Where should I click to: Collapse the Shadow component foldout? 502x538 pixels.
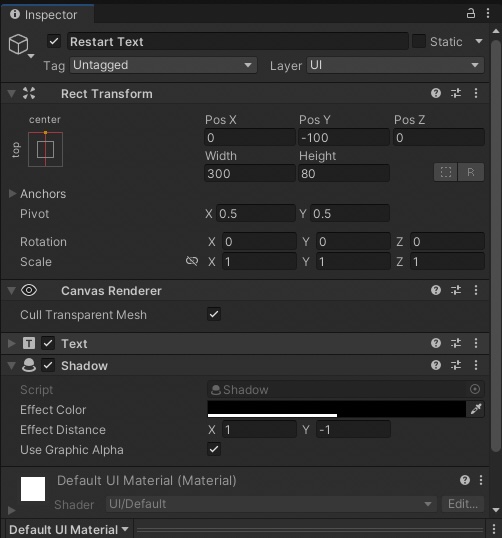coord(12,365)
